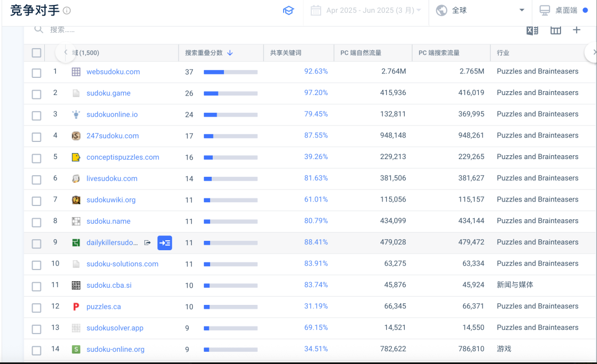
Task: Export table with the Excel icon
Action: click(532, 30)
